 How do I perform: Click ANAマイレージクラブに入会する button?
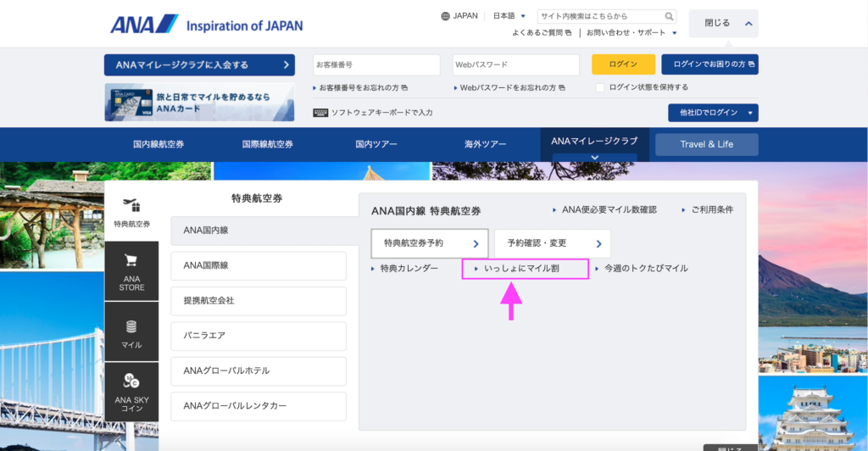click(x=199, y=64)
